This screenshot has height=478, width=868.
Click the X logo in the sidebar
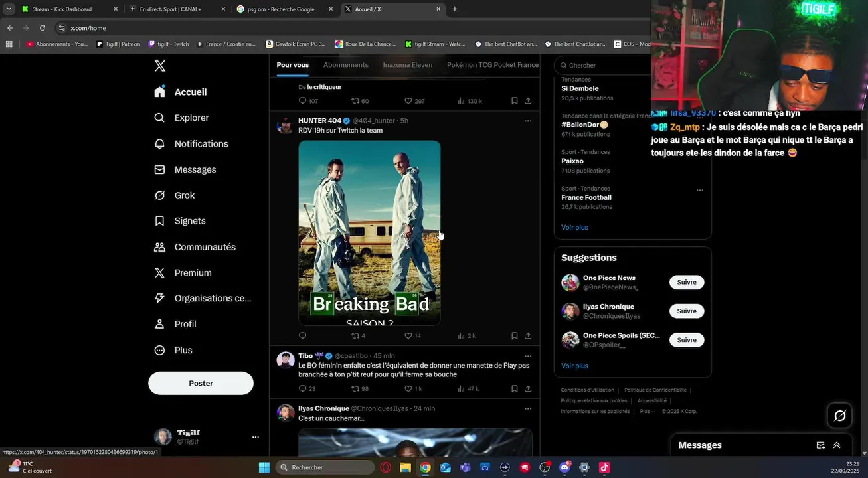coord(159,66)
